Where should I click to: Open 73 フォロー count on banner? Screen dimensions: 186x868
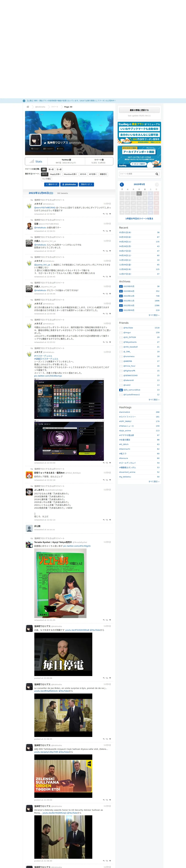tap(35, 149)
